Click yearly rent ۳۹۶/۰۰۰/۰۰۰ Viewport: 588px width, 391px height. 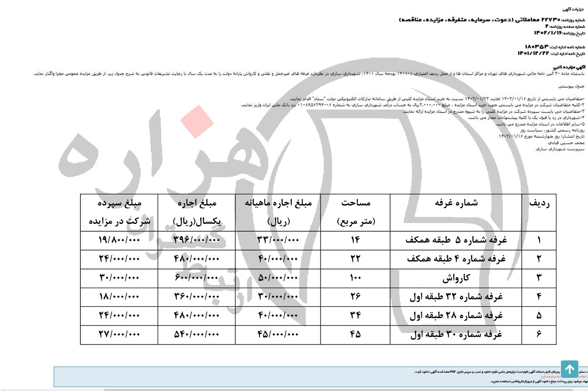click(x=197, y=240)
